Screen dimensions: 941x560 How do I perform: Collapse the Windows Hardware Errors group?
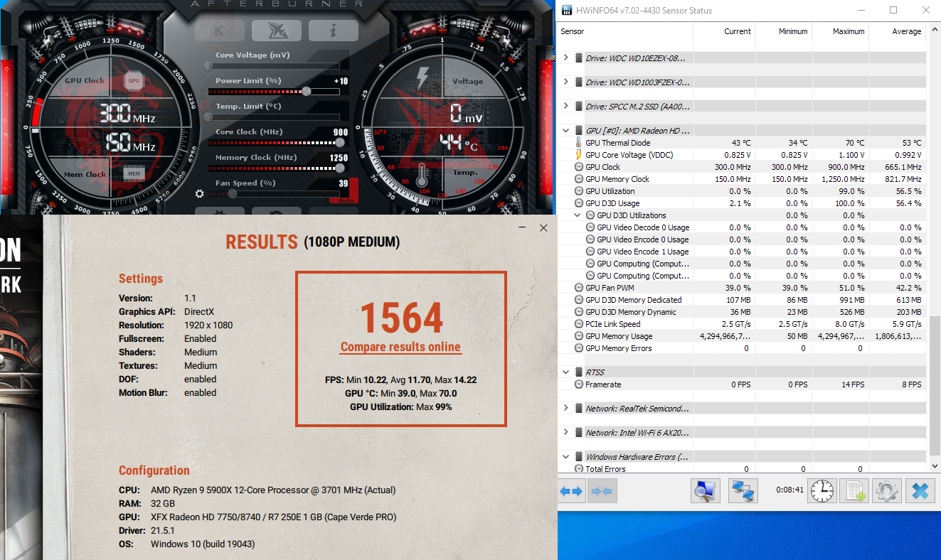click(566, 457)
